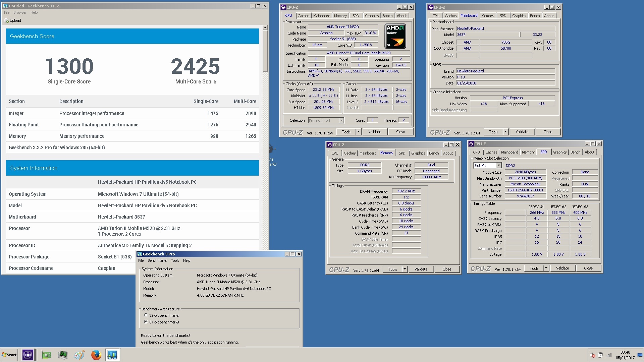Viewport: 644px width, 362px height.
Task: Open File menu in Untitled Geekbench window
Action: coord(7,12)
